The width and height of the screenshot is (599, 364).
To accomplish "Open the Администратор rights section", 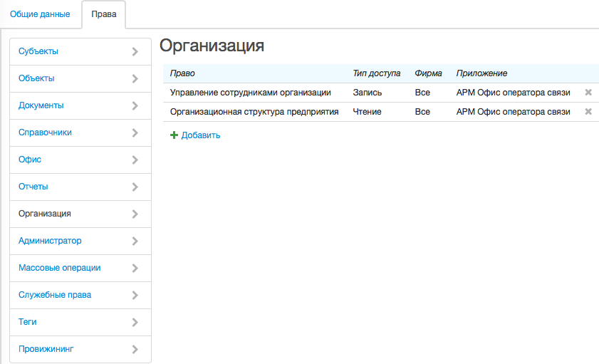I will pos(80,241).
